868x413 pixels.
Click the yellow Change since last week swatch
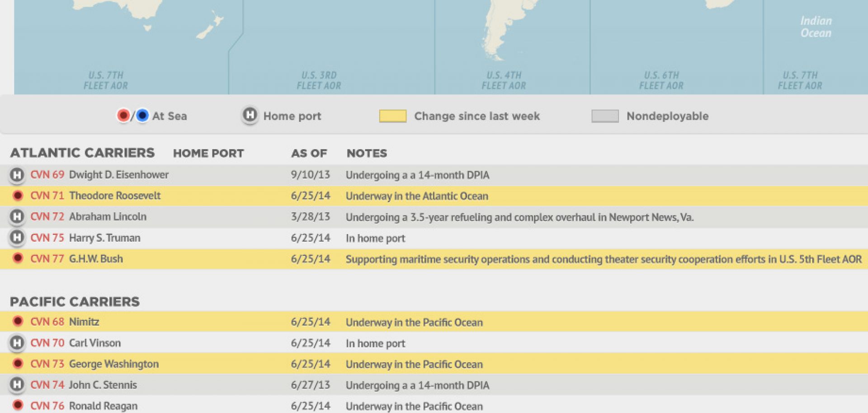393,116
